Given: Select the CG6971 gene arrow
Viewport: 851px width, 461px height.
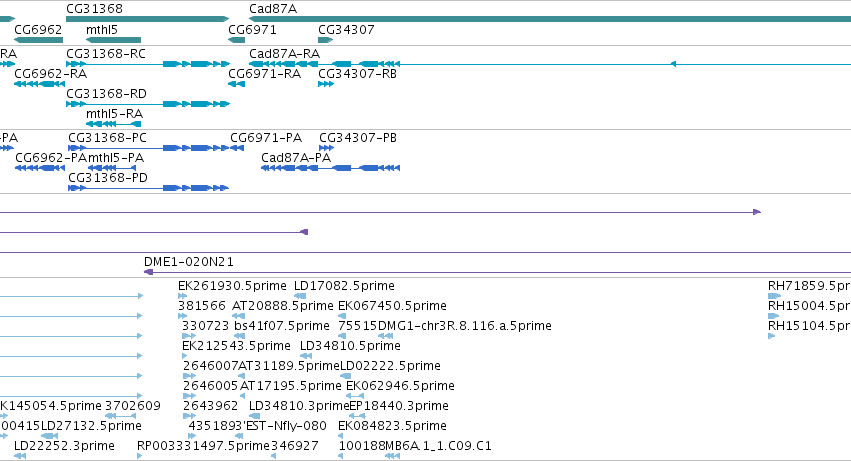Looking at the screenshot, I should (237, 40).
